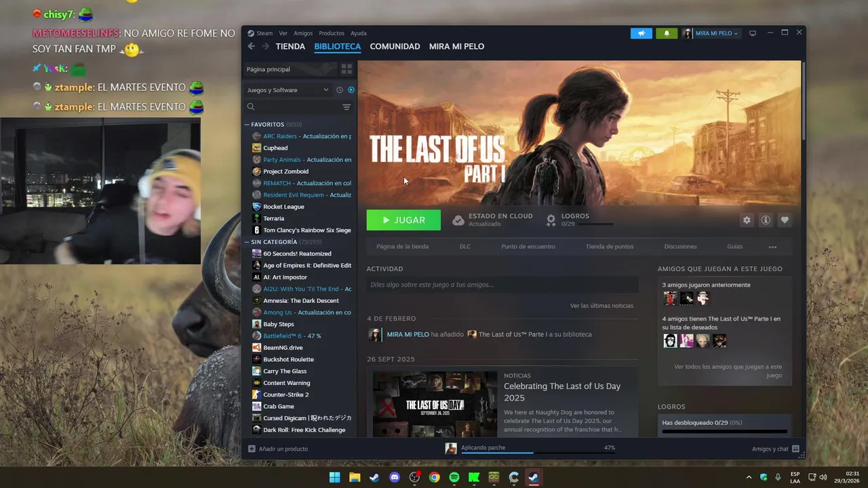Image resolution: width=868 pixels, height=488 pixels.
Task: Click Añadir un producto plus button
Action: 278,449
